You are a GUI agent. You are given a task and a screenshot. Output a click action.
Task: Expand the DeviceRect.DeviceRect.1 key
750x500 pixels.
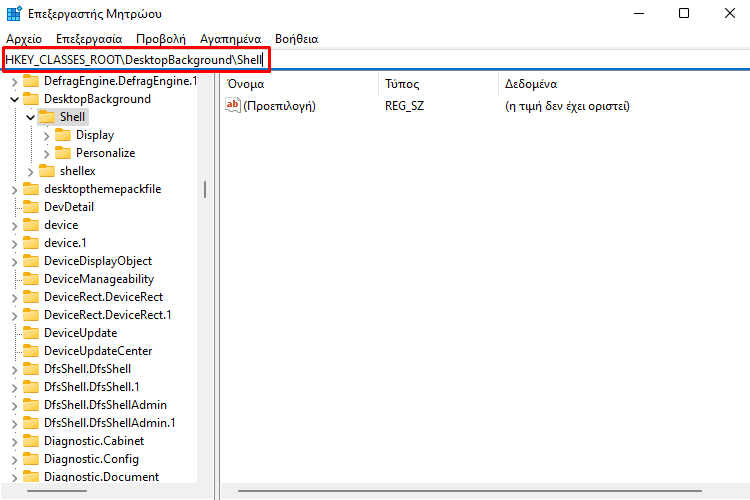[x=14, y=316]
